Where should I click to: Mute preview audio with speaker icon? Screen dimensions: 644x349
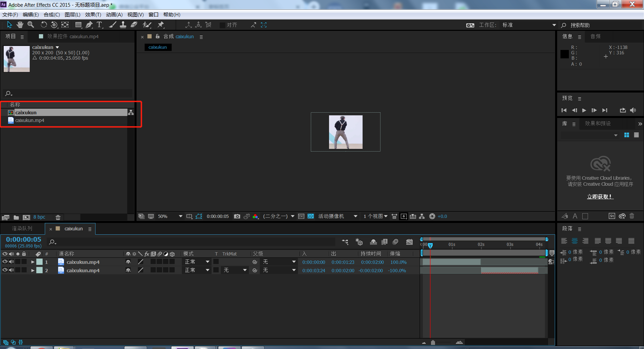[x=633, y=110]
